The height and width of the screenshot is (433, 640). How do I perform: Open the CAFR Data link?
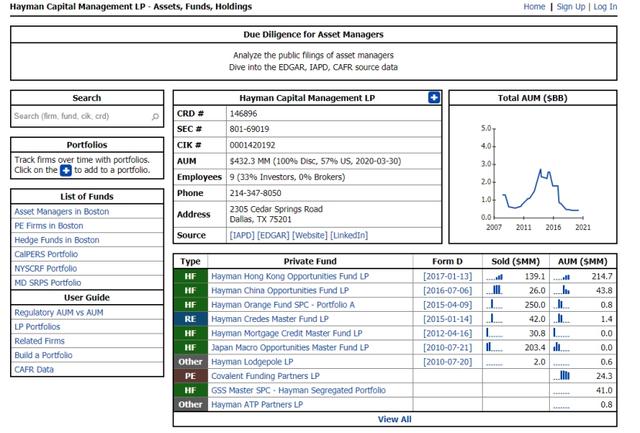34,369
